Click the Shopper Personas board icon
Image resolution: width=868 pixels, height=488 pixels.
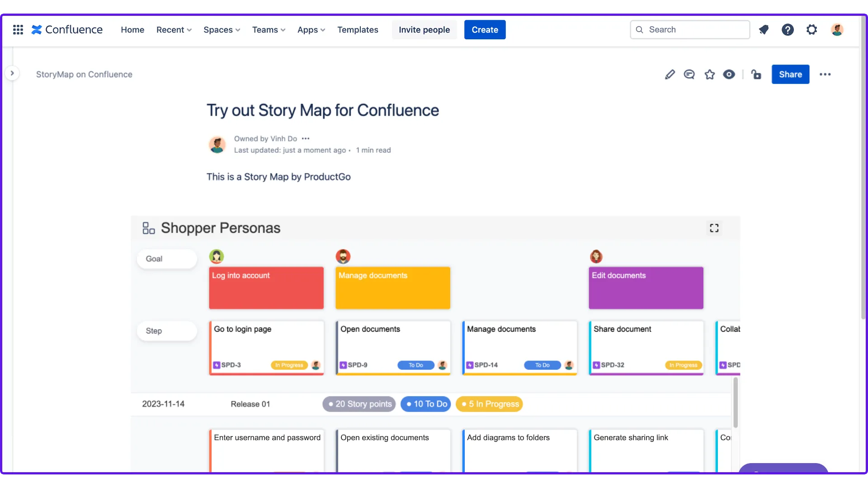(x=149, y=228)
